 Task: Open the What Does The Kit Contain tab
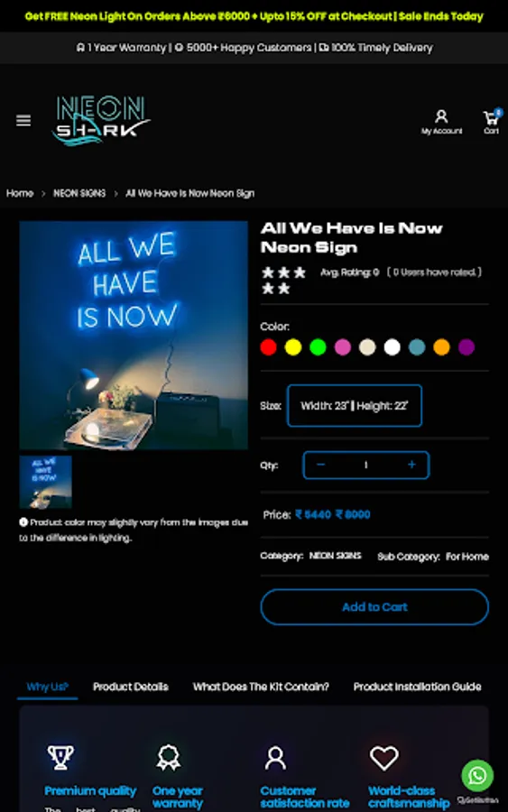coord(261,687)
